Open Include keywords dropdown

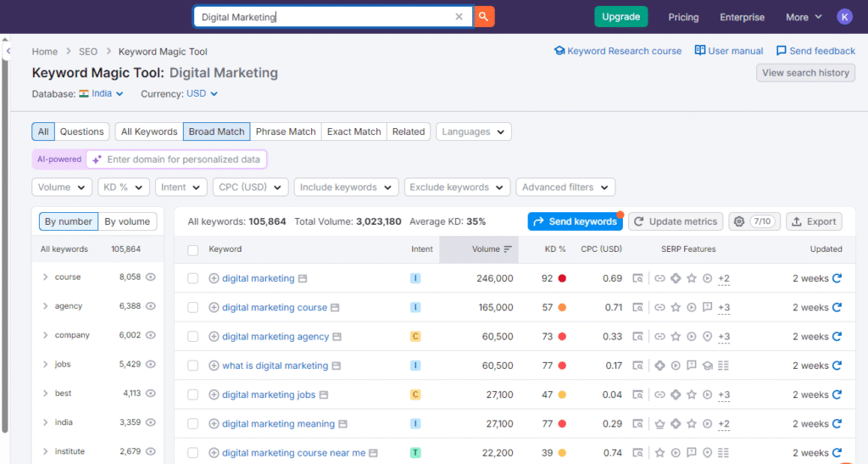tap(346, 187)
